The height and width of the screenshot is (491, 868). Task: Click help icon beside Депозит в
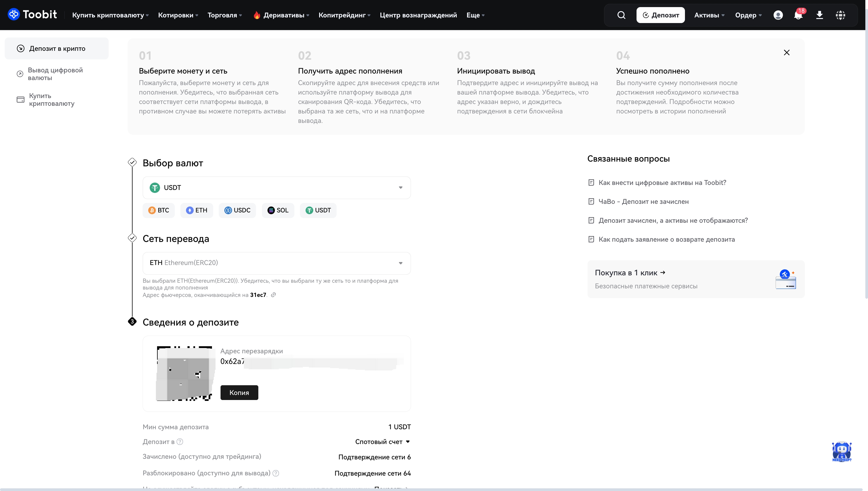pos(180,442)
